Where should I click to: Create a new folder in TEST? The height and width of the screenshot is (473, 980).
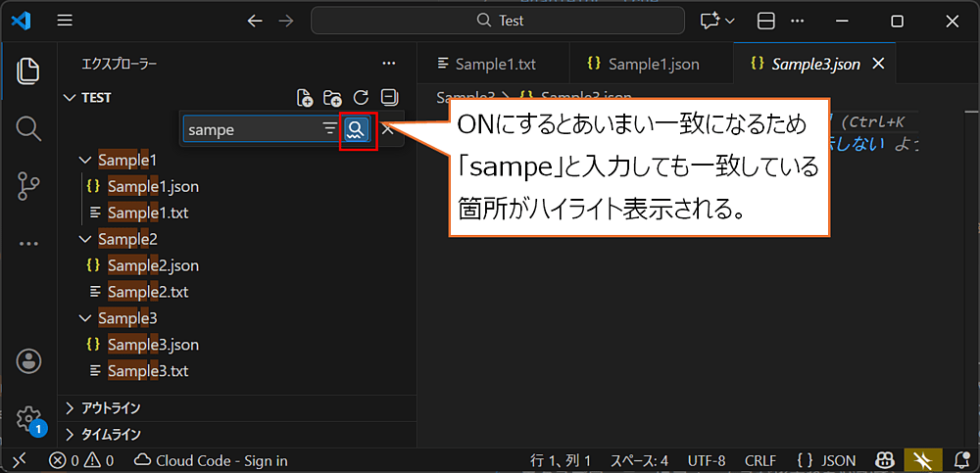(332, 98)
